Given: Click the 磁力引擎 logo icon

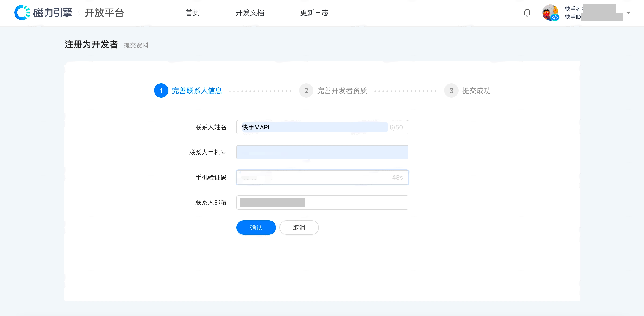Looking at the screenshot, I should [x=22, y=13].
